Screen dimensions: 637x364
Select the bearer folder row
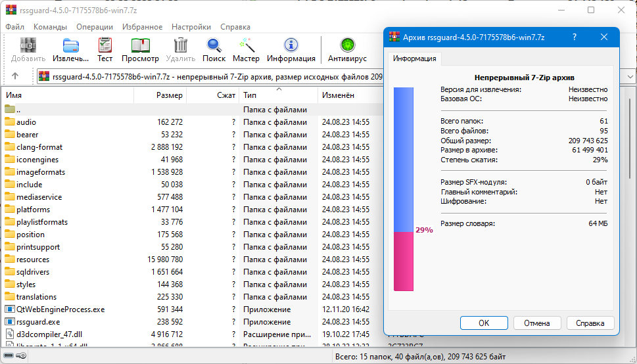coord(192,135)
